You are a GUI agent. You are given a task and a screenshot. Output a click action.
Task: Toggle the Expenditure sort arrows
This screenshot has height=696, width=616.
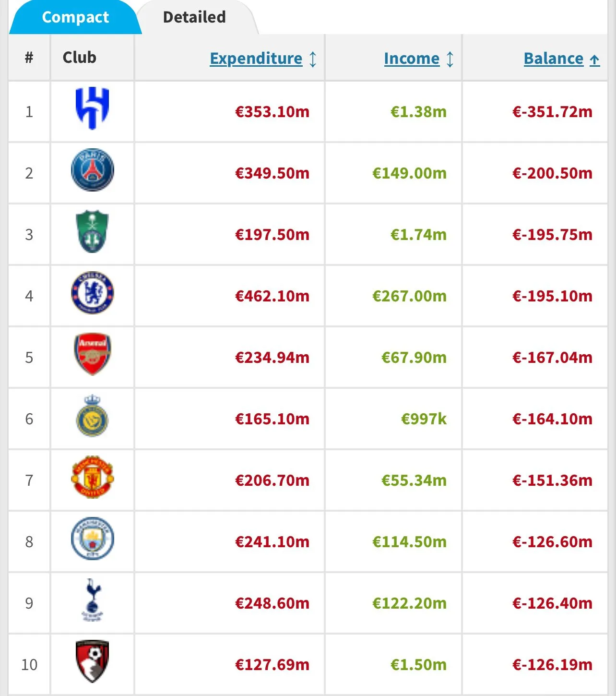[x=313, y=59]
